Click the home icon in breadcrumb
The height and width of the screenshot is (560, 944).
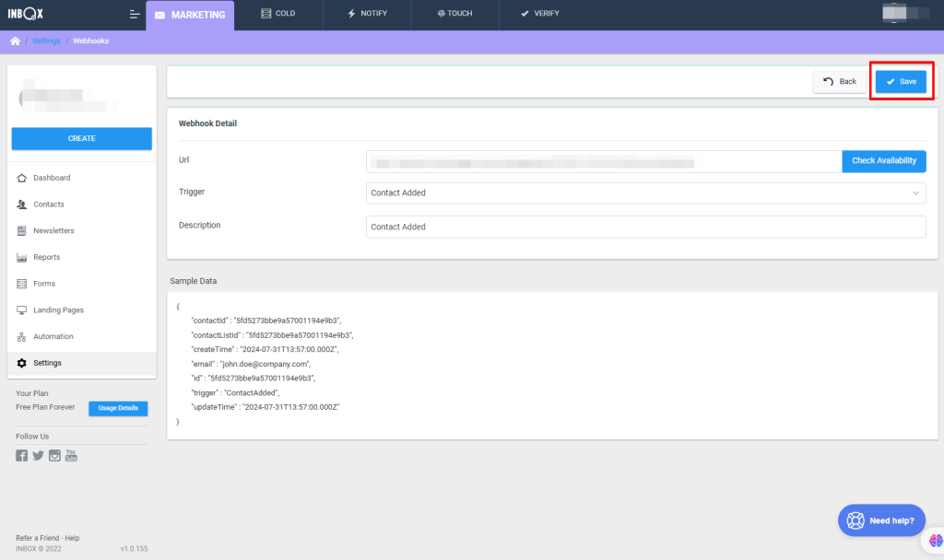pyautogui.click(x=15, y=41)
